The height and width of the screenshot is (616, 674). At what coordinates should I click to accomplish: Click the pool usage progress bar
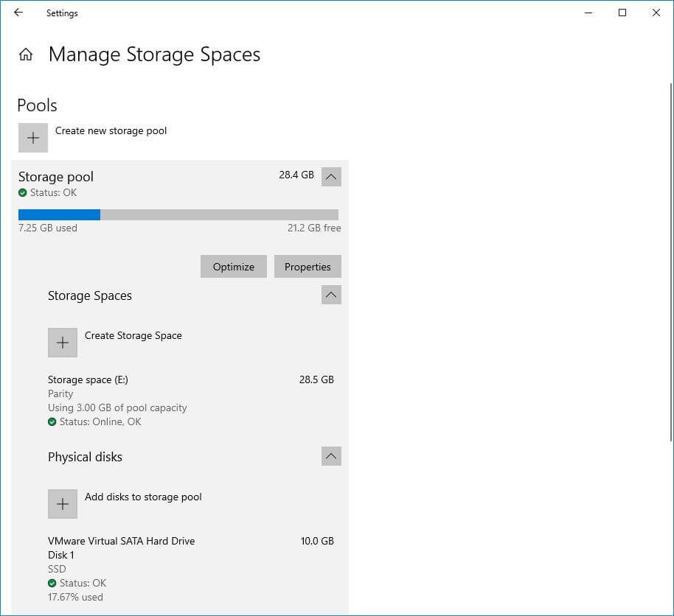tap(178, 214)
